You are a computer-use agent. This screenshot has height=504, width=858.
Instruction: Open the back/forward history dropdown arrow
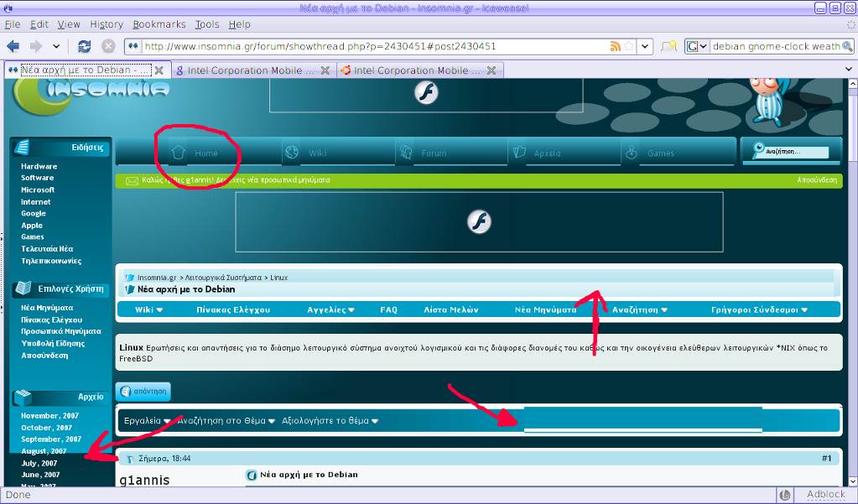pyautogui.click(x=56, y=46)
